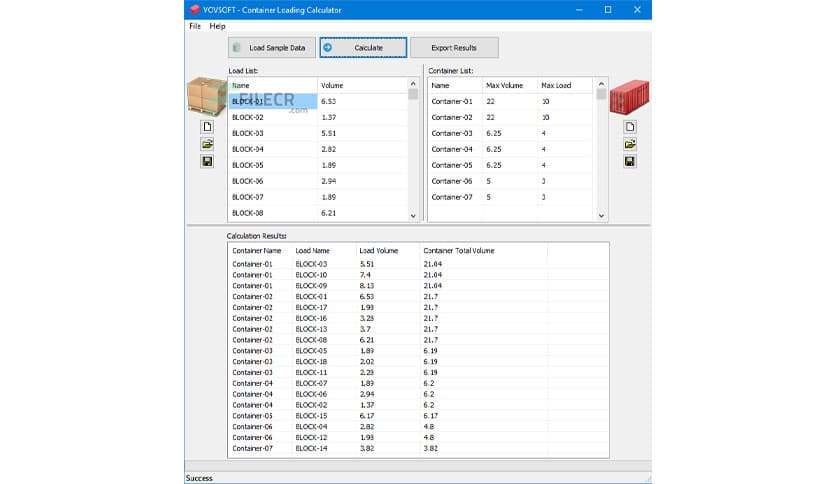Select the results row with BLOCK-18

tap(418, 361)
